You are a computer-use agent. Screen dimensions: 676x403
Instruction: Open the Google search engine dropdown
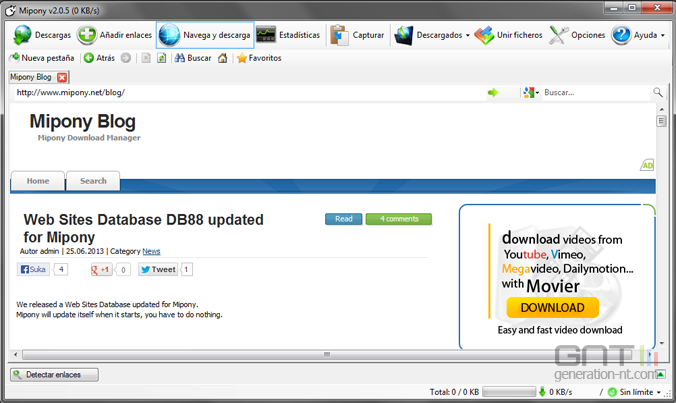tap(530, 92)
